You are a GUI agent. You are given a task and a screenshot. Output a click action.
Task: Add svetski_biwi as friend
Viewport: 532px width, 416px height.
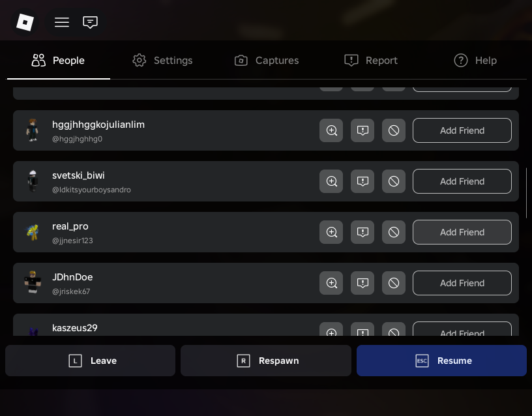pyautogui.click(x=462, y=181)
